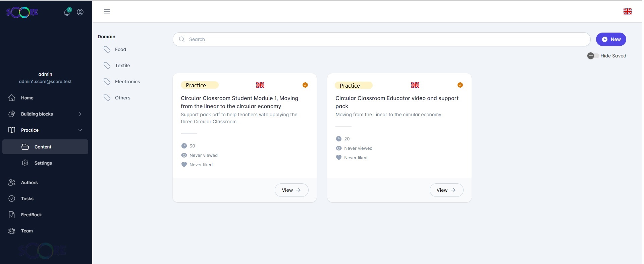Toggle the Hide Saved switch
This screenshot has height=264, width=644.
coord(593,56)
